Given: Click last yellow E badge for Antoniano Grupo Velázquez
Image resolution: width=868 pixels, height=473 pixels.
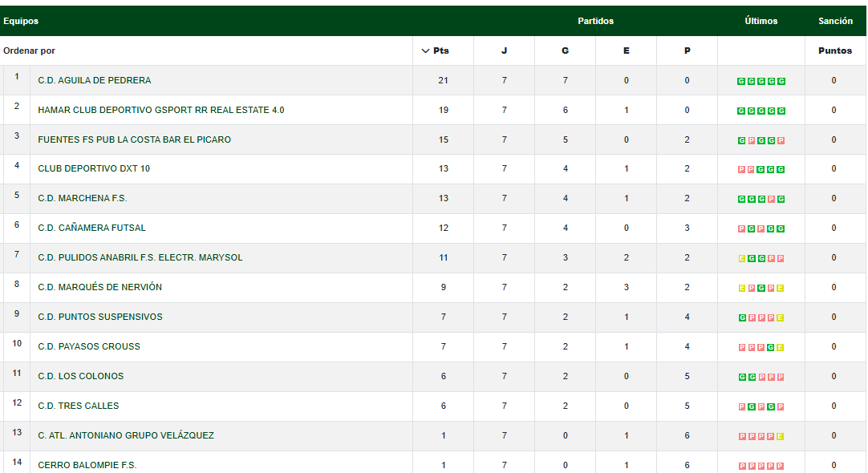Looking at the screenshot, I should point(781,437).
